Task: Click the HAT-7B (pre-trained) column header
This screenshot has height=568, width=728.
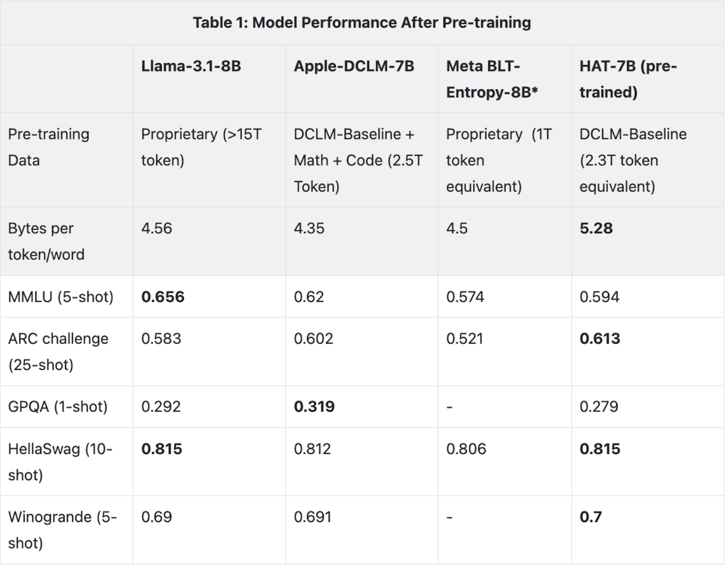Action: click(628, 79)
